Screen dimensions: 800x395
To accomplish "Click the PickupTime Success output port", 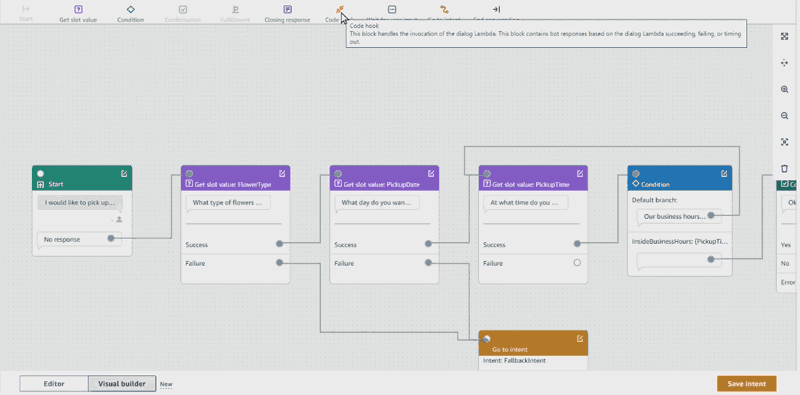I will coord(577,244).
